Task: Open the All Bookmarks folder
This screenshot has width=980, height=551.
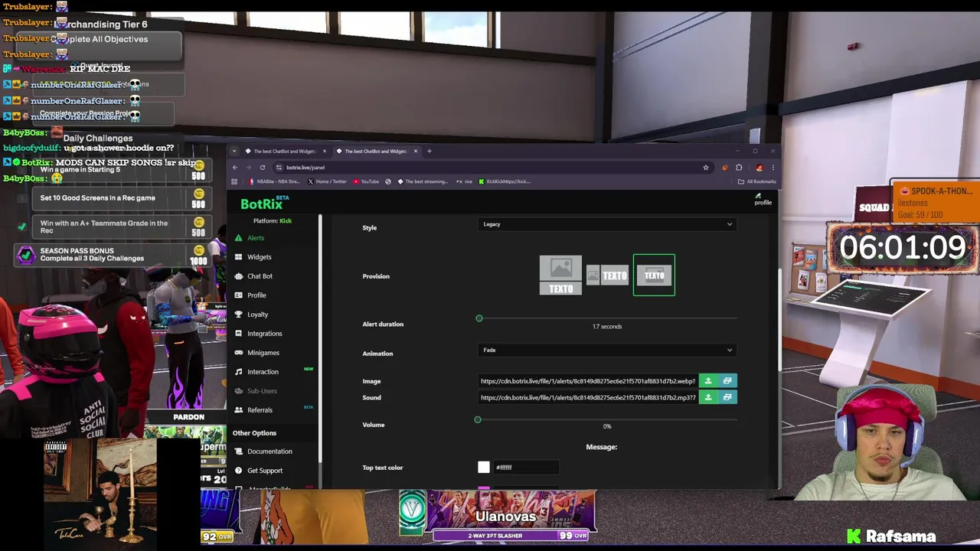Action: pos(756,181)
